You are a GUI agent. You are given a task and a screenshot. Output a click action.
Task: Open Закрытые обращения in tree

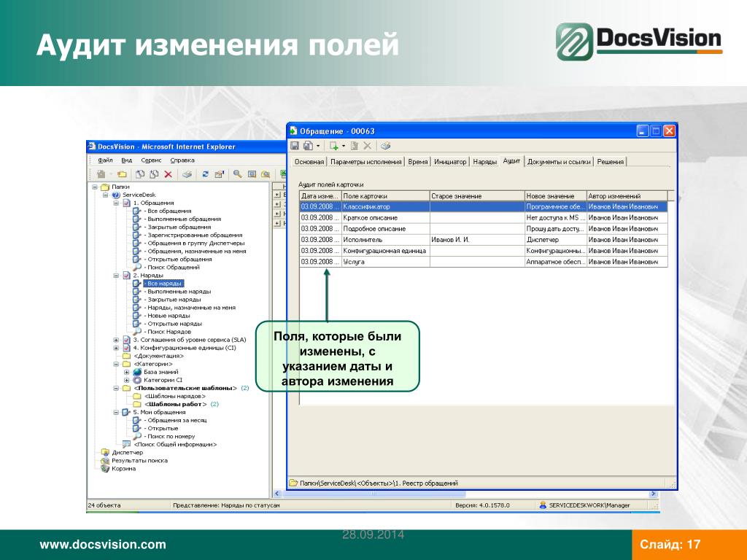(x=177, y=227)
